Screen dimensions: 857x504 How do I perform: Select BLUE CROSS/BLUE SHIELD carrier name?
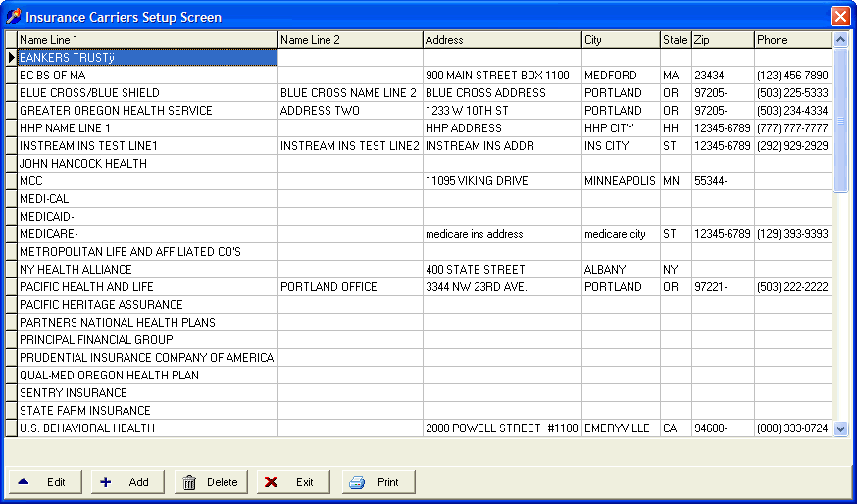pyautogui.click(x=147, y=93)
